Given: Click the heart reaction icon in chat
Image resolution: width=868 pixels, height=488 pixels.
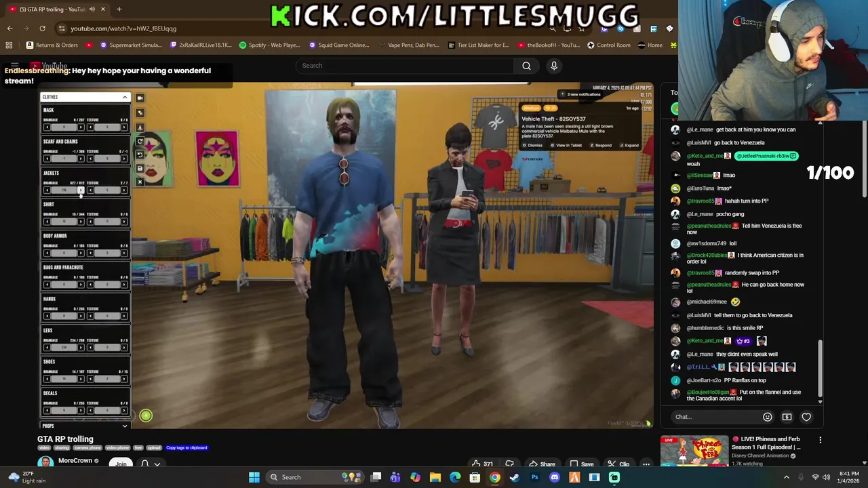Looking at the screenshot, I should coord(806,417).
